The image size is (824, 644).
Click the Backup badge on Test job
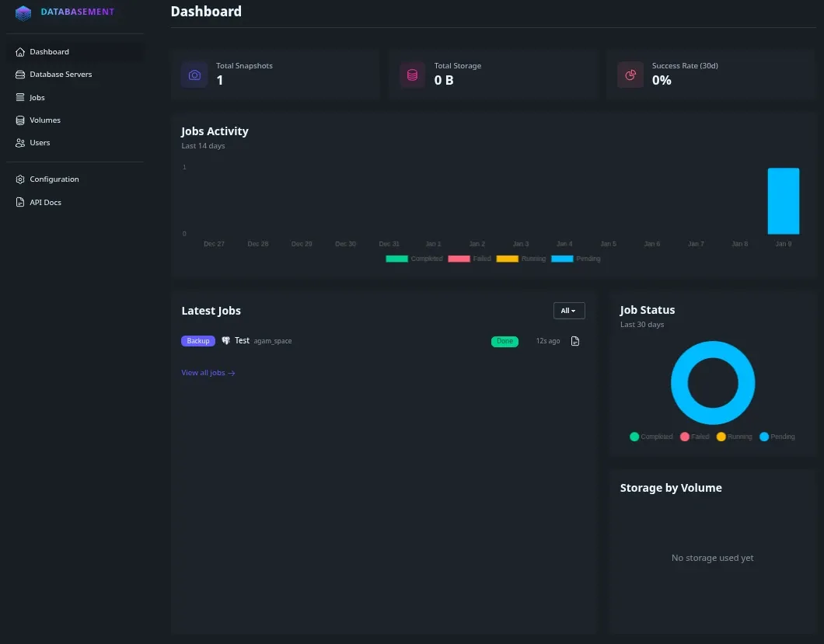[x=198, y=341]
